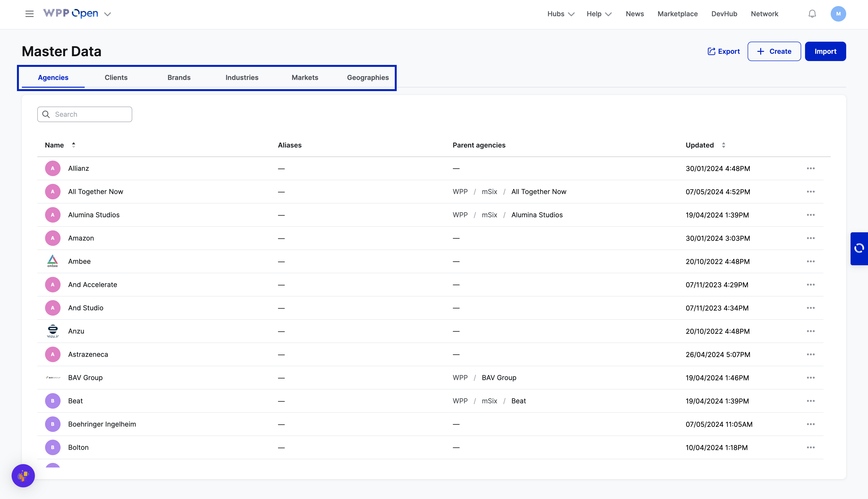Click the Ambee logo thumbnail
The height and width of the screenshot is (499, 868).
52,261
